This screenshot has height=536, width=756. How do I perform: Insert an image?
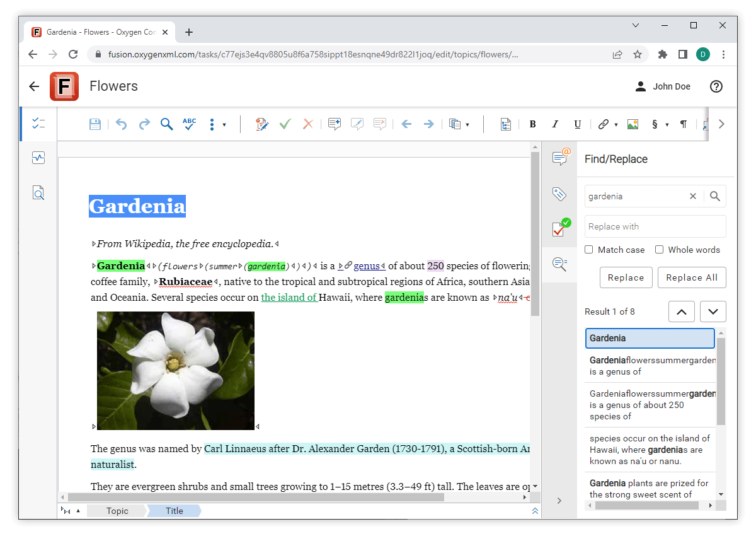click(633, 124)
